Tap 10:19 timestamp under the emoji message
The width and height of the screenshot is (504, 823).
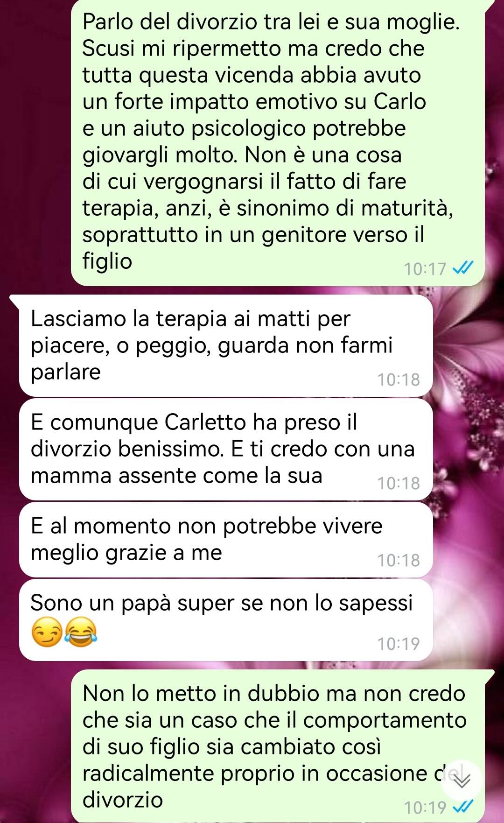coord(399,644)
